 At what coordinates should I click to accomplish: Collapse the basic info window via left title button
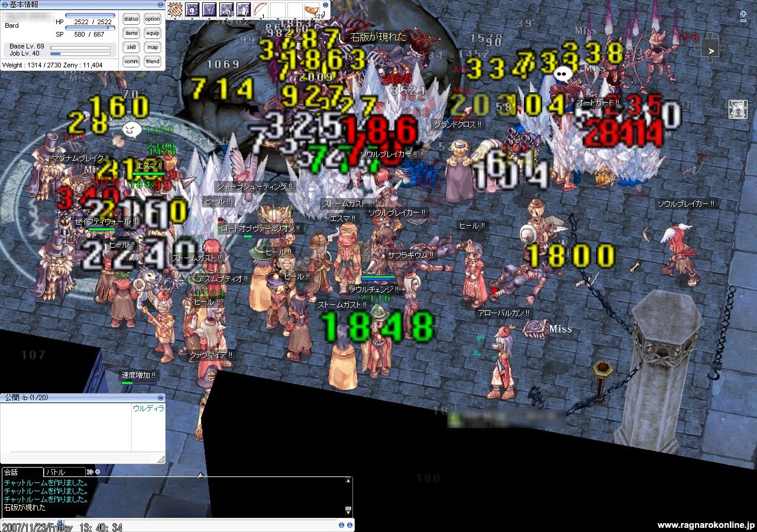click(5, 4)
